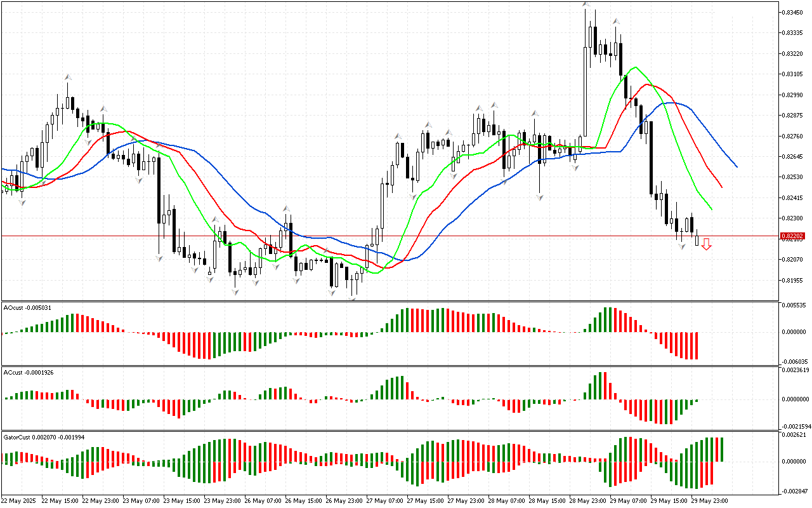812x508 pixels.
Task: Select the down fractal below the chart's lowest candle
Action: pos(353,298)
